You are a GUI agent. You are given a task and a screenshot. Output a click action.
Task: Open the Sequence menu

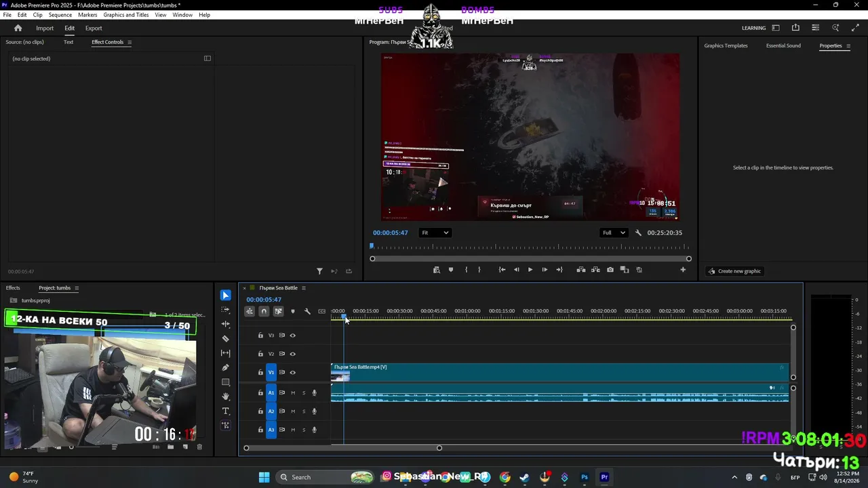tap(60, 15)
